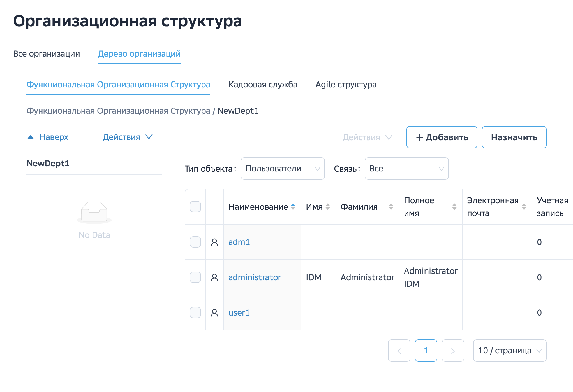Sort by Электронная почта column arrows

click(524, 207)
